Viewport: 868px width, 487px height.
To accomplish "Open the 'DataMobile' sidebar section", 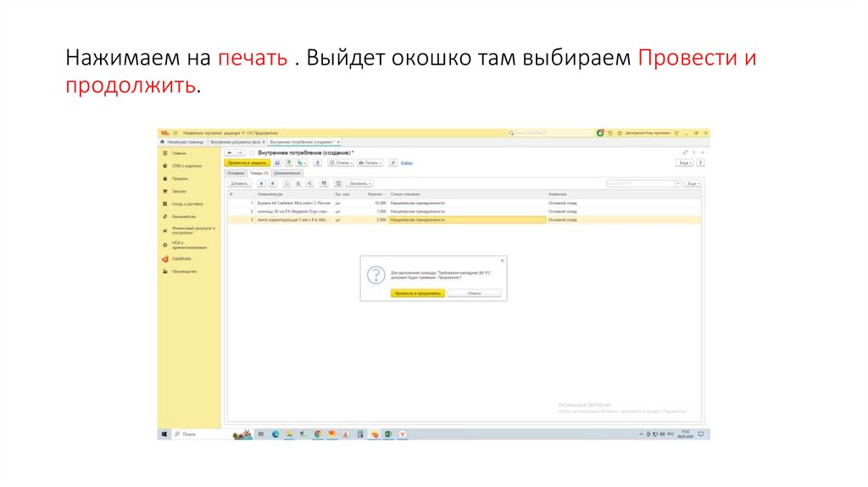I will pyautogui.click(x=181, y=259).
